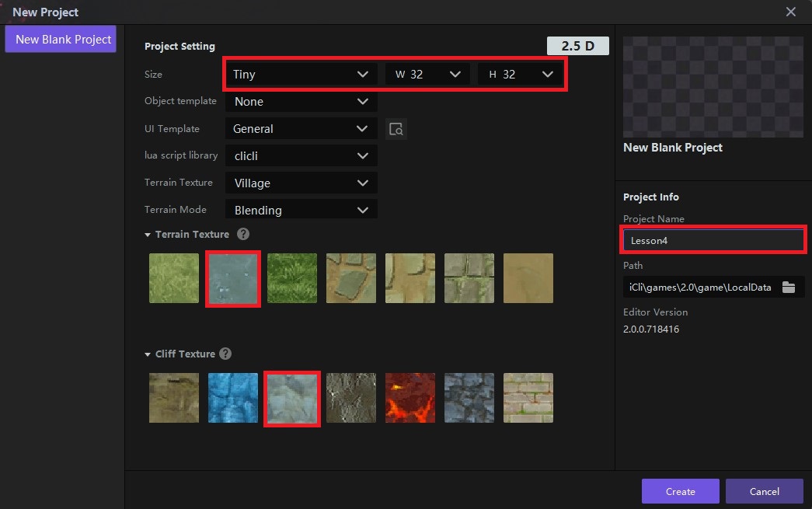Select the blue ice cliff texture
Viewport: 812px width, 509px height.
pyautogui.click(x=232, y=398)
